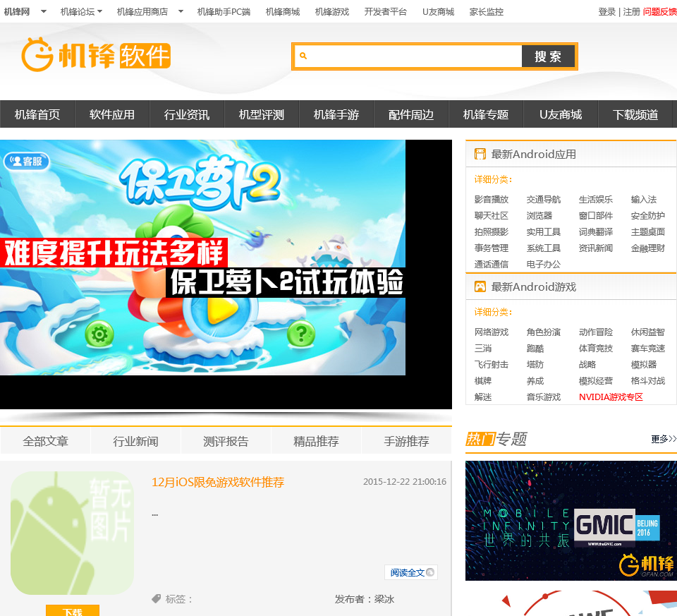
Task: Click the 机锋软件 logo
Action: coord(96,55)
